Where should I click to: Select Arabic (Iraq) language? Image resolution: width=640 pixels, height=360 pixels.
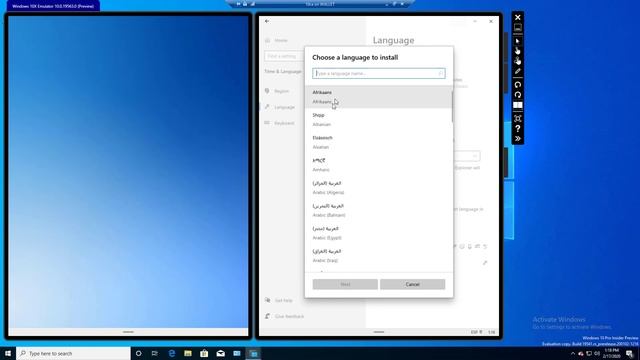click(x=378, y=256)
